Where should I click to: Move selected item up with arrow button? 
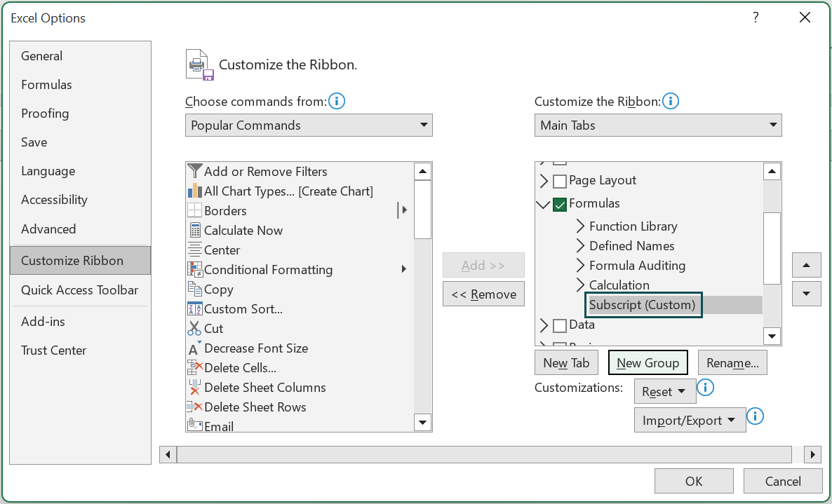click(x=807, y=265)
